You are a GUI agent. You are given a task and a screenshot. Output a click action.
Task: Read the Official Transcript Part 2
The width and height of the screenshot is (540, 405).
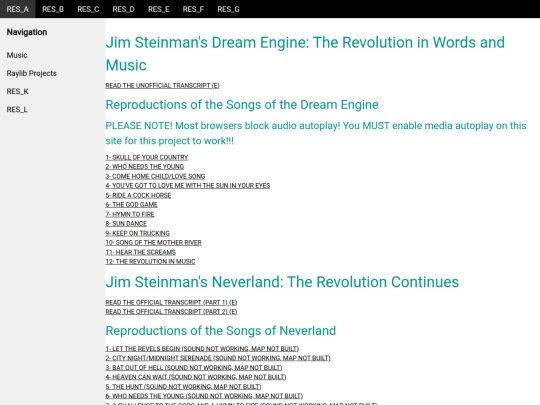(x=171, y=312)
